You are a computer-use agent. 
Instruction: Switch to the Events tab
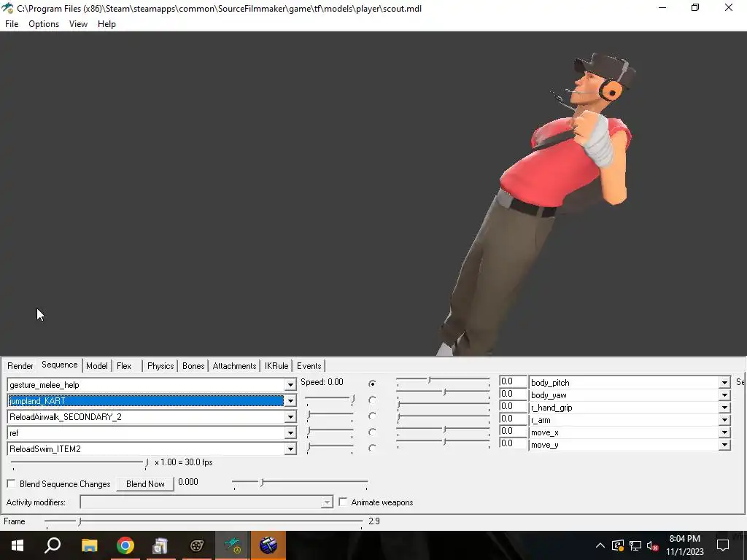click(309, 366)
